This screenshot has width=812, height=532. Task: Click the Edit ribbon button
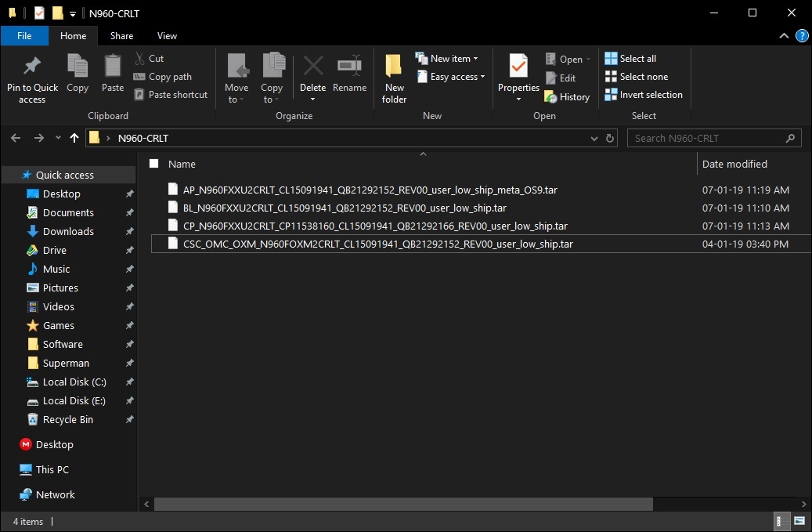[x=561, y=78]
